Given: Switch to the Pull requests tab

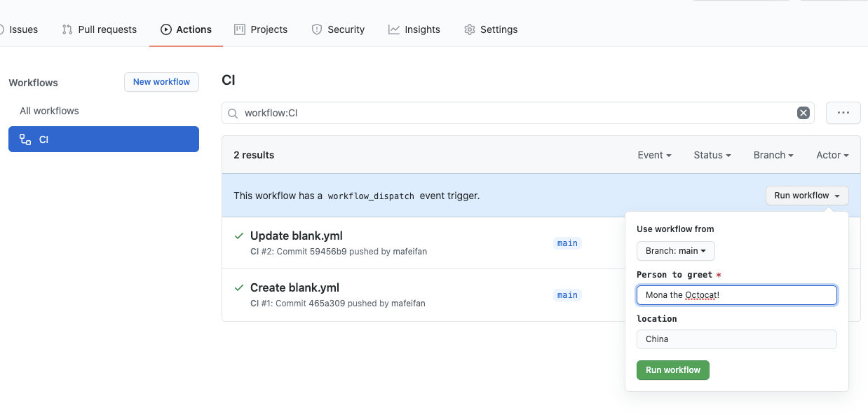Looking at the screenshot, I should click(x=100, y=29).
